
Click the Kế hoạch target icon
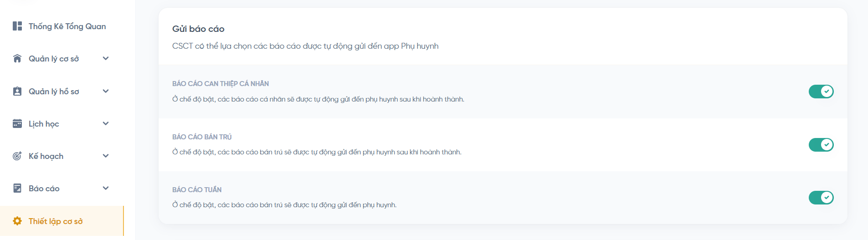17,156
